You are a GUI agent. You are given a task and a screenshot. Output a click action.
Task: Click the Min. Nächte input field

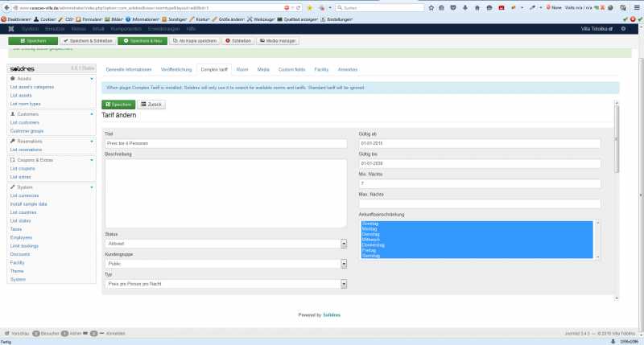click(480, 183)
